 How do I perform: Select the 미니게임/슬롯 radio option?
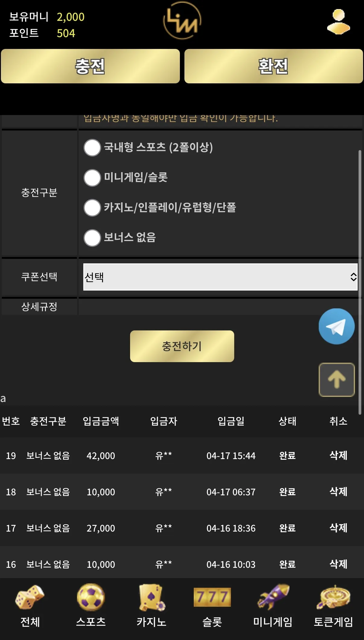tap(92, 178)
